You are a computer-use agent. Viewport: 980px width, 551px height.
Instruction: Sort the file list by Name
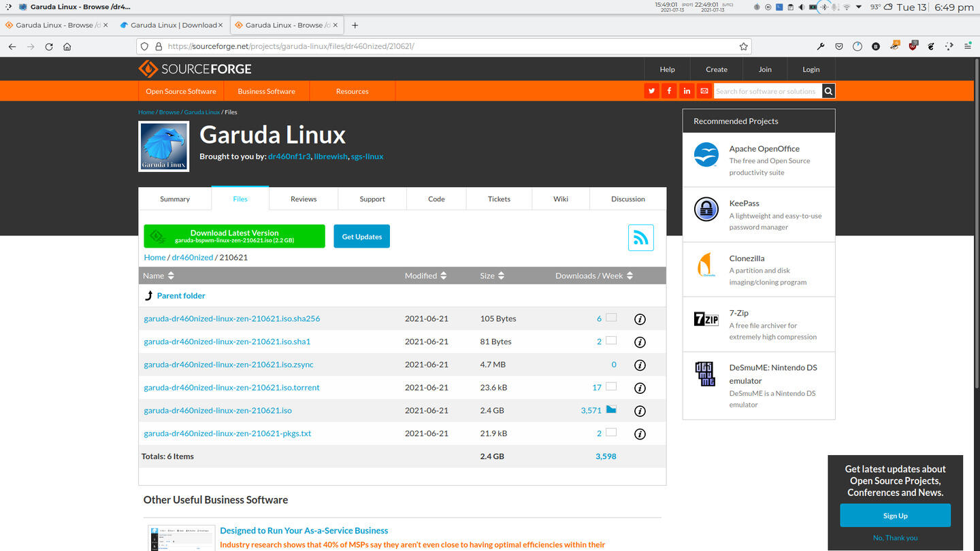click(159, 275)
